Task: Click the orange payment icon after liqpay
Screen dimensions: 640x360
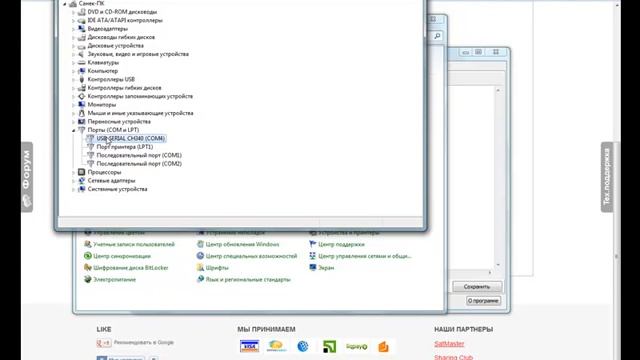Action: point(383,347)
